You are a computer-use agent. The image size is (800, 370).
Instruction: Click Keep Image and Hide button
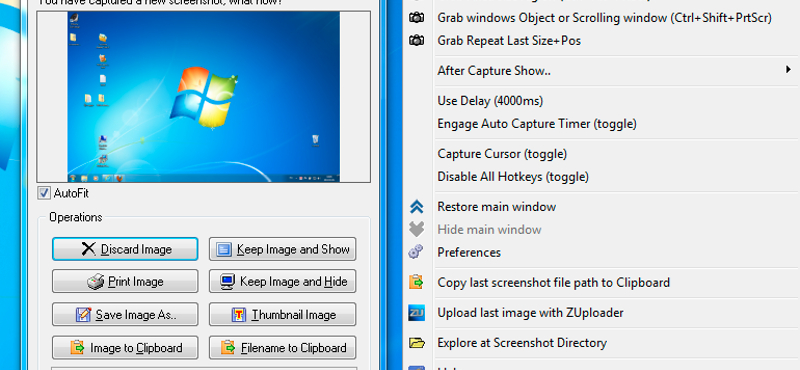pyautogui.click(x=282, y=282)
